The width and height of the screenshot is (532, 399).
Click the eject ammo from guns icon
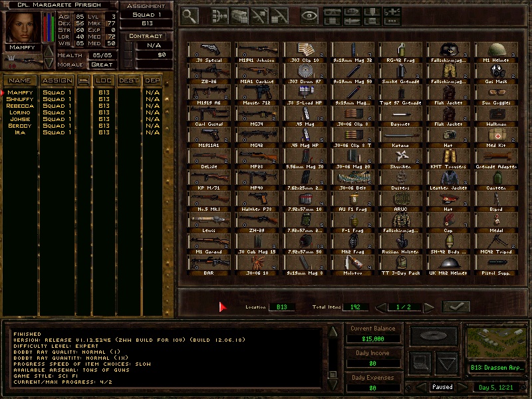[279, 16]
